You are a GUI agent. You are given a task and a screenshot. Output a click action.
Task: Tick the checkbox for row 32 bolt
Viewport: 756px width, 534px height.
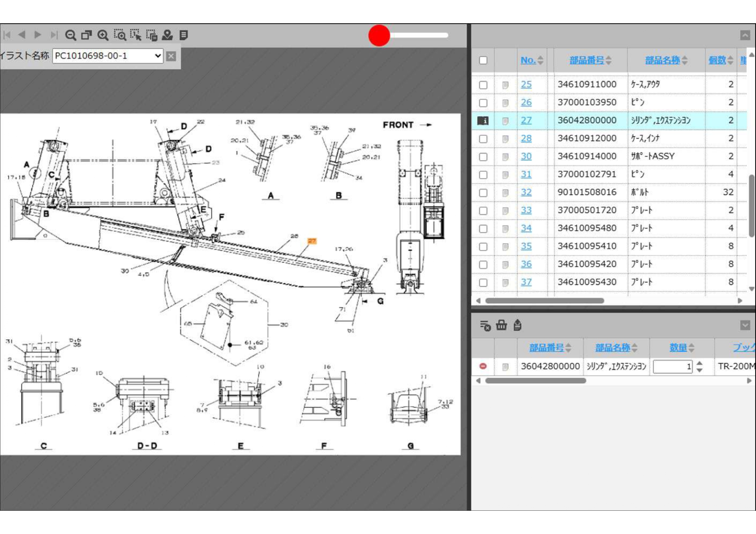pyautogui.click(x=483, y=192)
